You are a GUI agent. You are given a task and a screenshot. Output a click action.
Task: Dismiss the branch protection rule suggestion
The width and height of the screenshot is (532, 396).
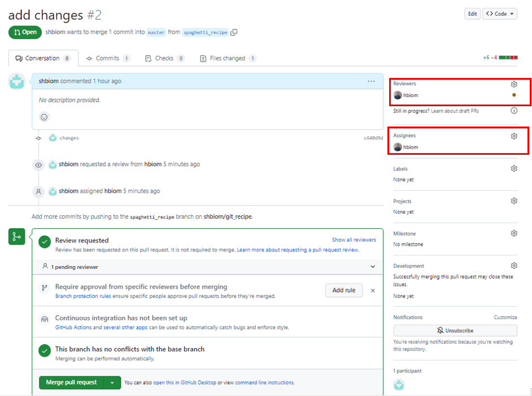tap(373, 290)
